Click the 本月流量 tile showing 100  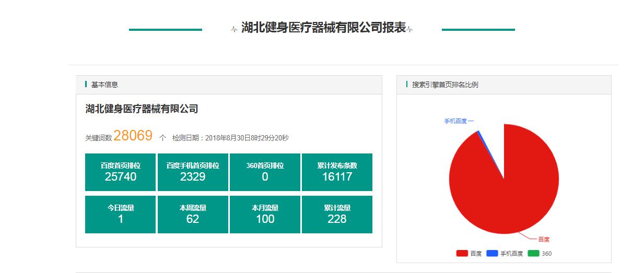(265, 214)
